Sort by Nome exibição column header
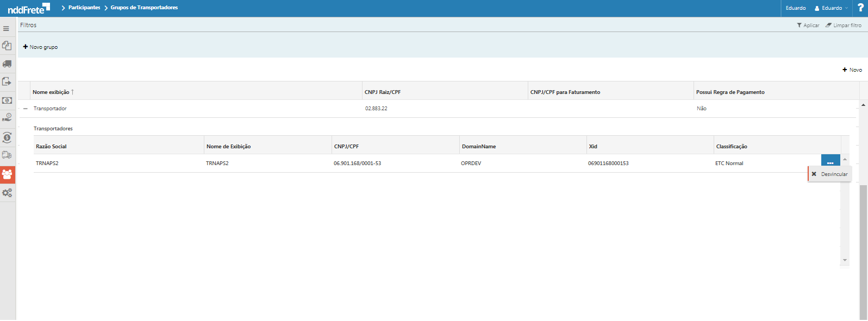 tap(51, 92)
